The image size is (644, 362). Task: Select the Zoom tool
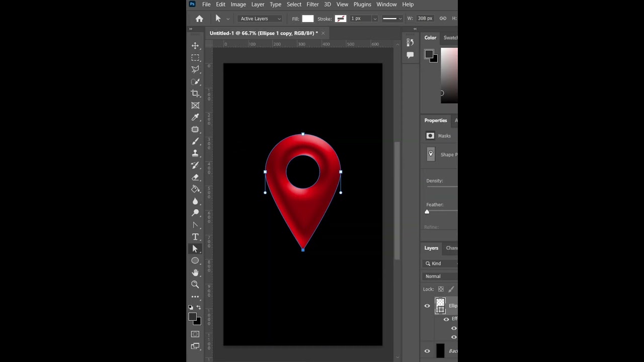click(x=195, y=285)
